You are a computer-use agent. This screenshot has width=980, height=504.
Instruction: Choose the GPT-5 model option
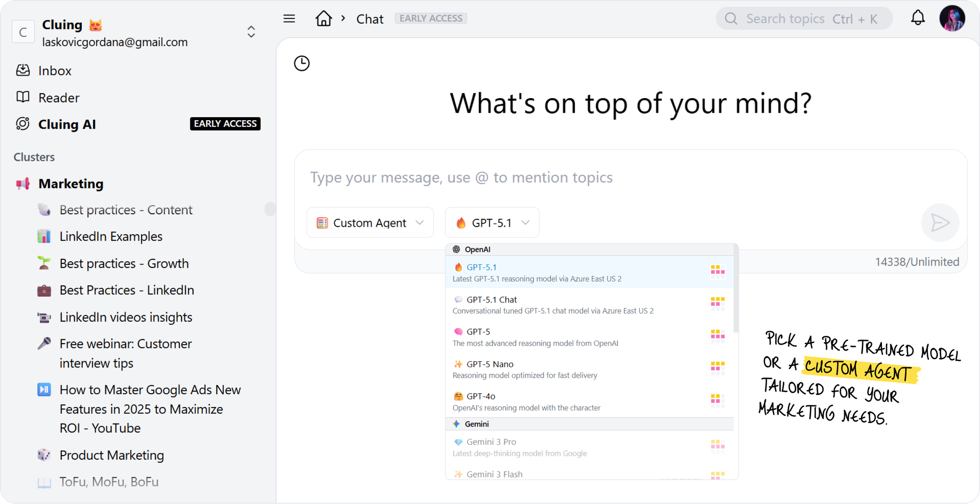click(589, 337)
